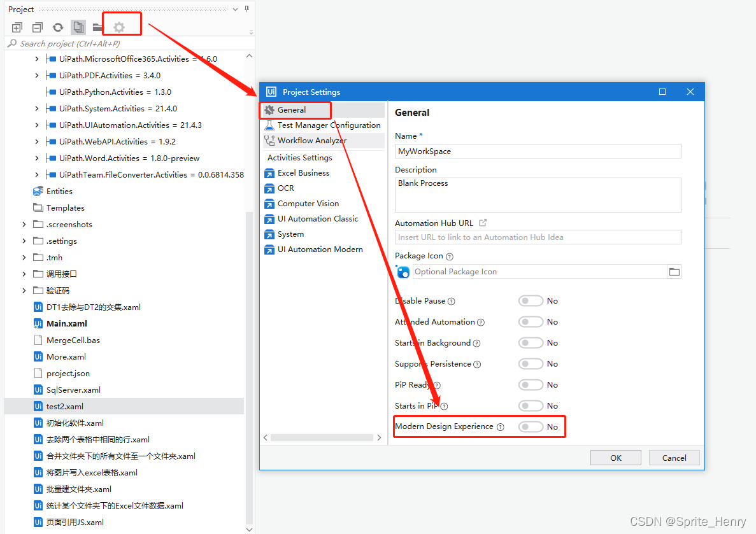Toggle Starts in Background switch
The image size is (756, 534).
click(531, 342)
